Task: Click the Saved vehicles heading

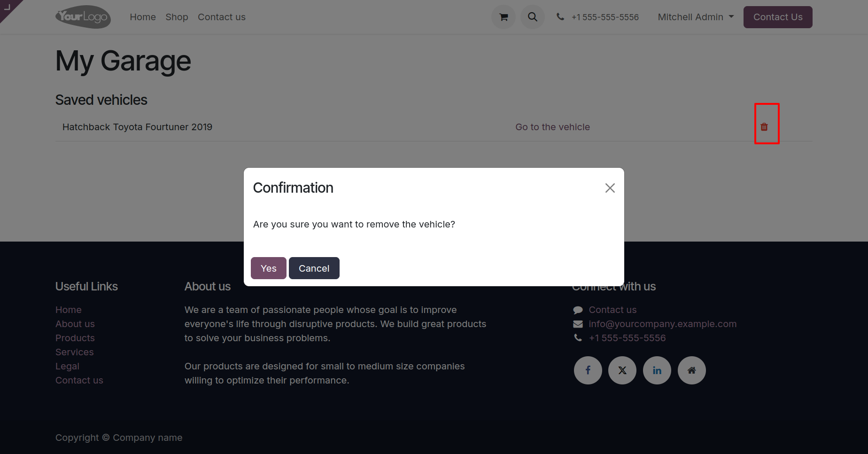Action: click(101, 100)
